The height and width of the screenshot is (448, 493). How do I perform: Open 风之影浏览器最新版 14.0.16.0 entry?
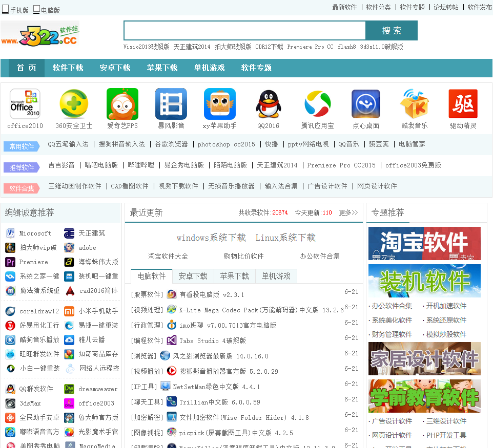[220, 356]
